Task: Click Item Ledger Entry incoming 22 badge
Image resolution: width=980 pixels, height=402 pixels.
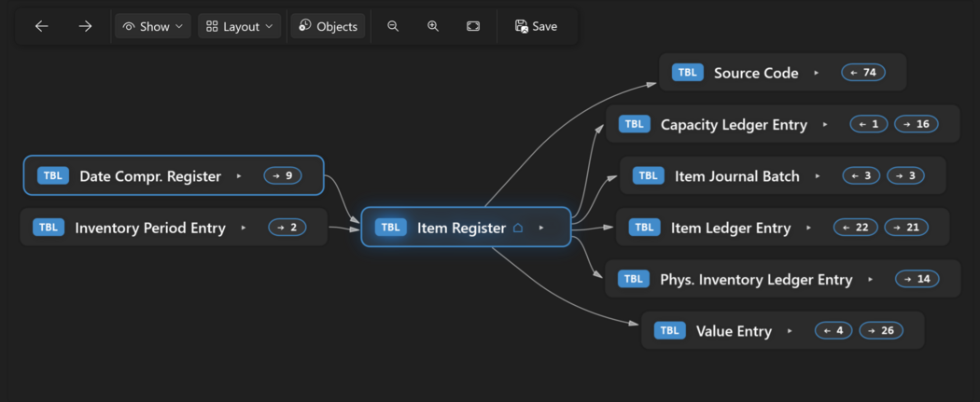Action: point(856,228)
